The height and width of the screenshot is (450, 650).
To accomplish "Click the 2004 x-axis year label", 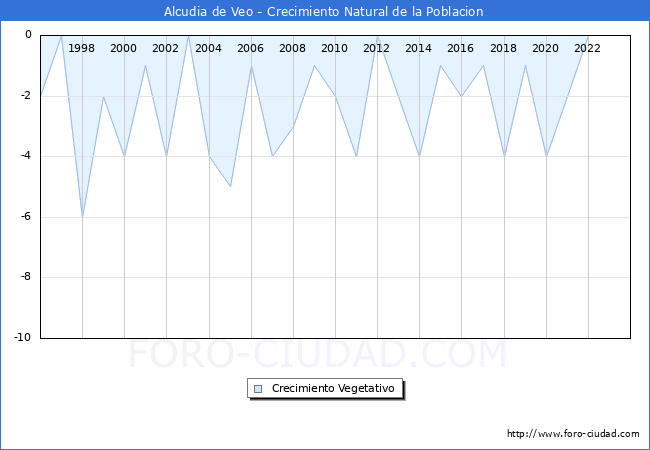I will click(x=208, y=48).
